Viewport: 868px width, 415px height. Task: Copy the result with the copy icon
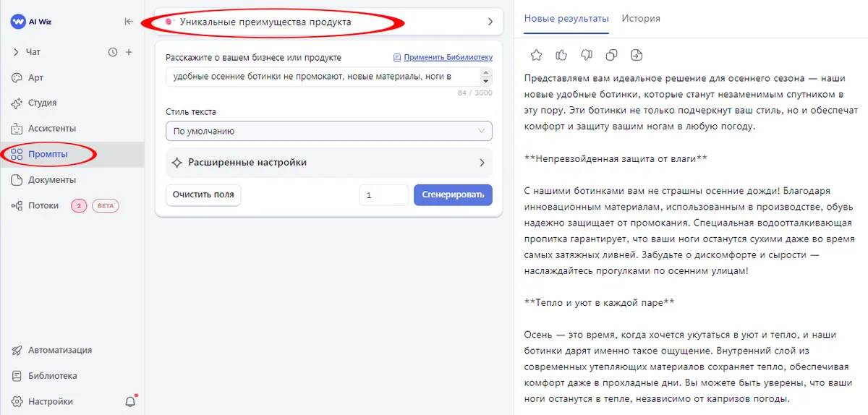tap(611, 55)
